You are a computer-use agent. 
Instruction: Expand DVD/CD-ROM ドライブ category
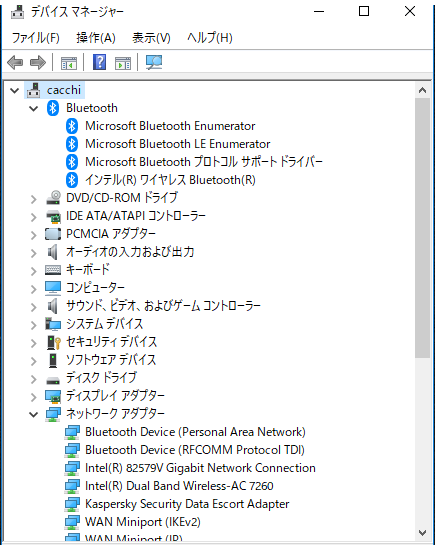click(x=33, y=199)
